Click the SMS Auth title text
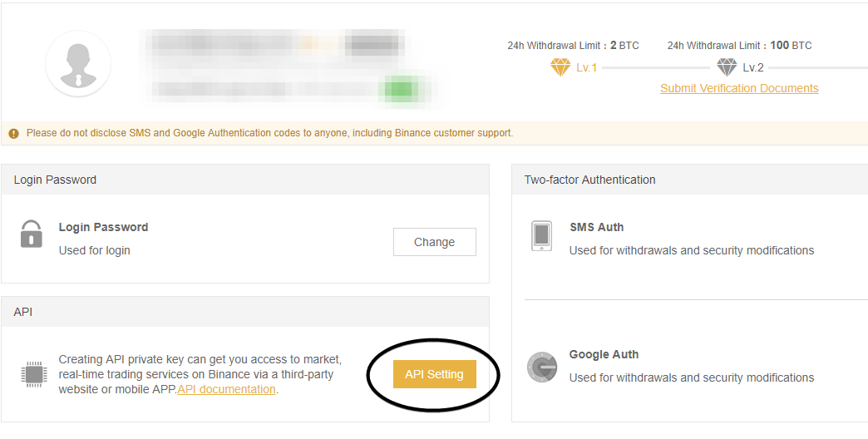 pyautogui.click(x=596, y=227)
